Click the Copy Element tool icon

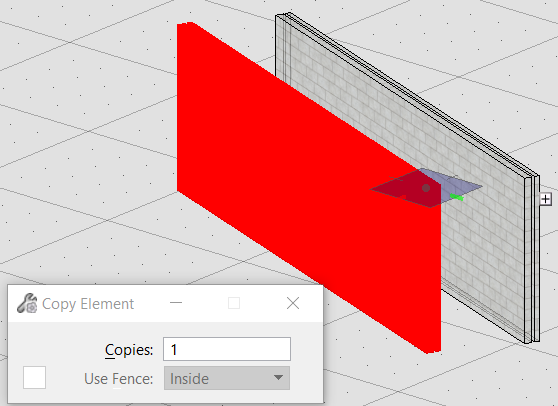click(27, 304)
